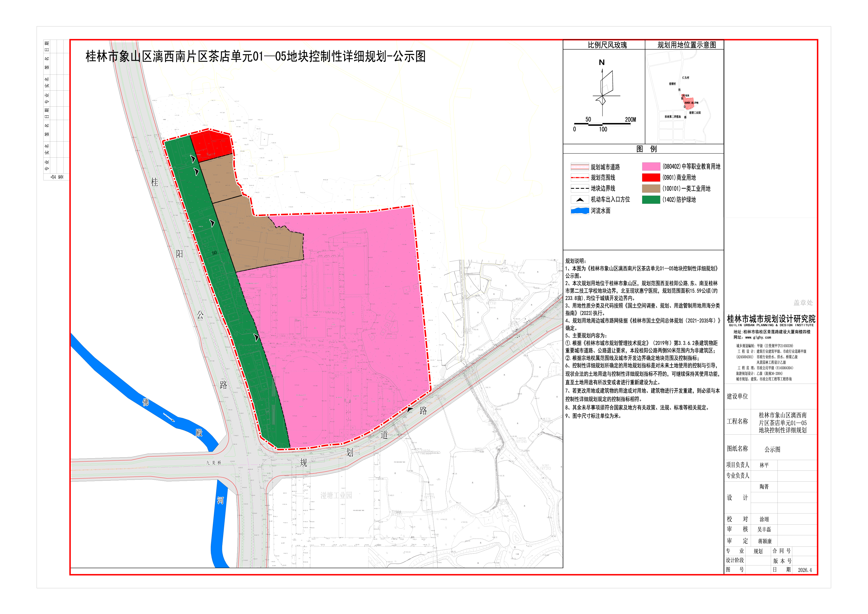Click the 50 dimension label on green strip
The width and height of the screenshot is (868, 614).
(x=214, y=253)
